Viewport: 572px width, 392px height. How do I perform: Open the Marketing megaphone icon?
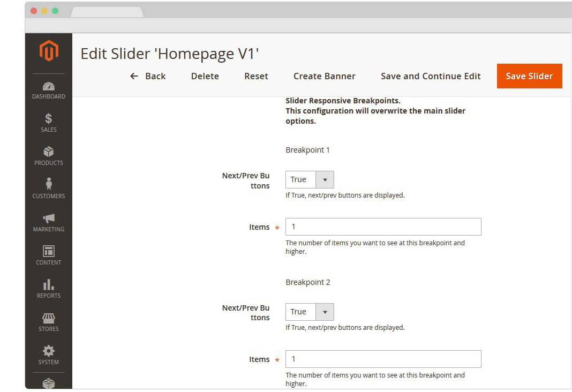click(x=49, y=218)
